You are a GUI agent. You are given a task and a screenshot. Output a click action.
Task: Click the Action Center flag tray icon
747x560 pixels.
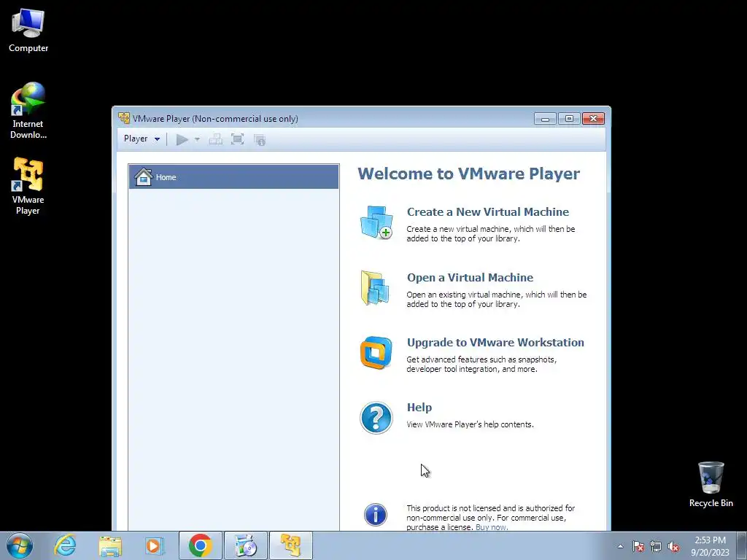tap(638, 546)
